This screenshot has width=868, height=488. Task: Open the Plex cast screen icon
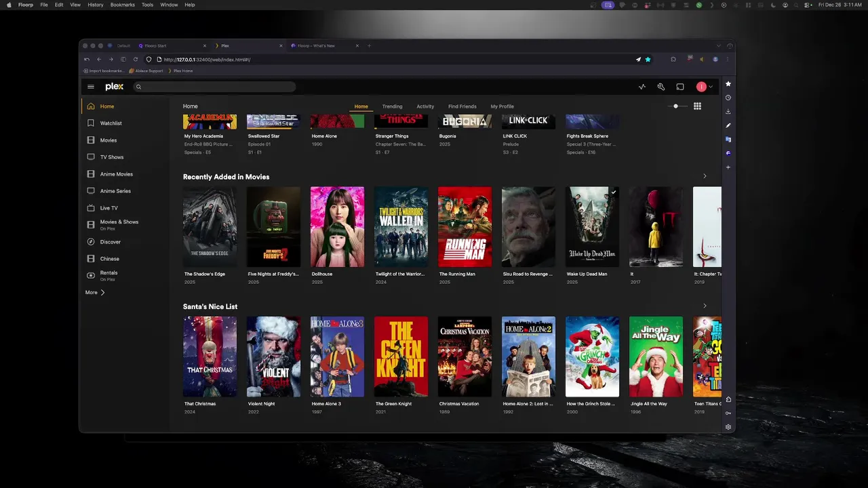(680, 87)
